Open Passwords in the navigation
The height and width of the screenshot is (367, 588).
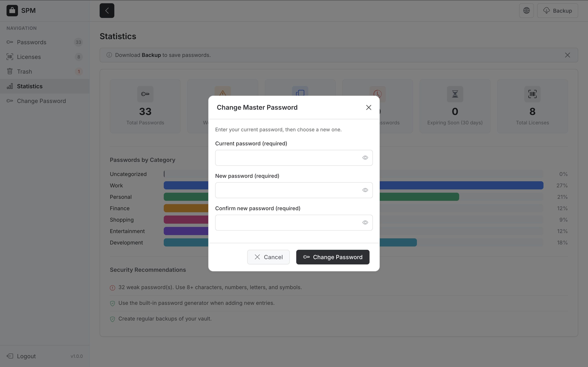coord(32,42)
